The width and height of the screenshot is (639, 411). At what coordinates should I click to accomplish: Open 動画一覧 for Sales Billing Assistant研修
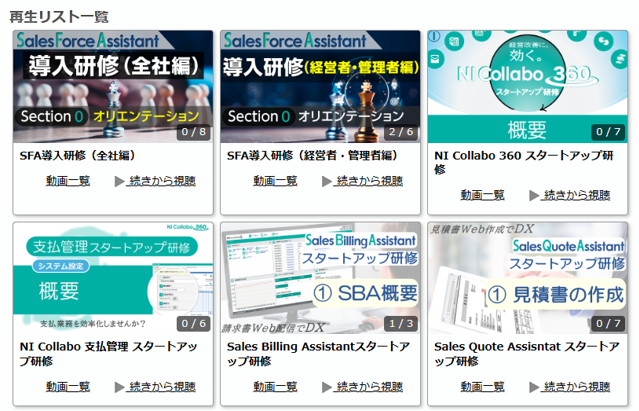click(275, 386)
